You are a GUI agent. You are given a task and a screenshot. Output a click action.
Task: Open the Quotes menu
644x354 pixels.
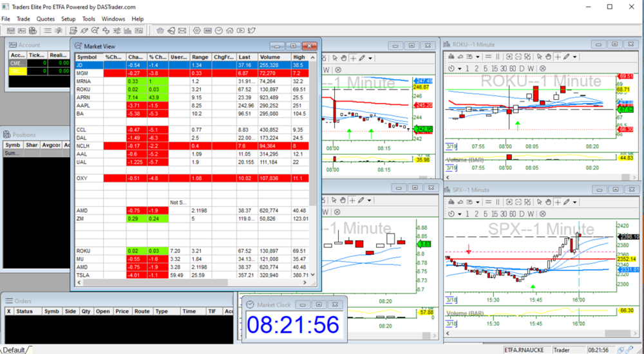tap(46, 19)
